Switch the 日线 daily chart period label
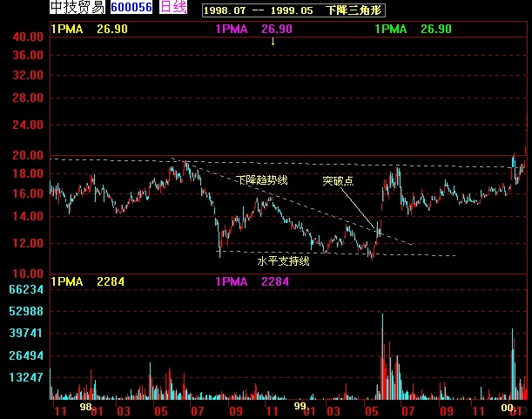Viewport: 532px width, 419px height. click(x=173, y=7)
